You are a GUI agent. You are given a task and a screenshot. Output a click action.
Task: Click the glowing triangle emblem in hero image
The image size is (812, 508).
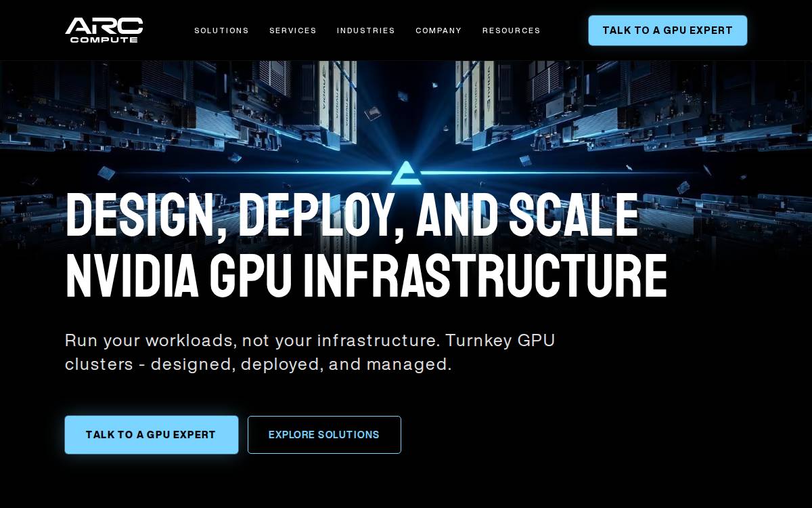pos(406,173)
